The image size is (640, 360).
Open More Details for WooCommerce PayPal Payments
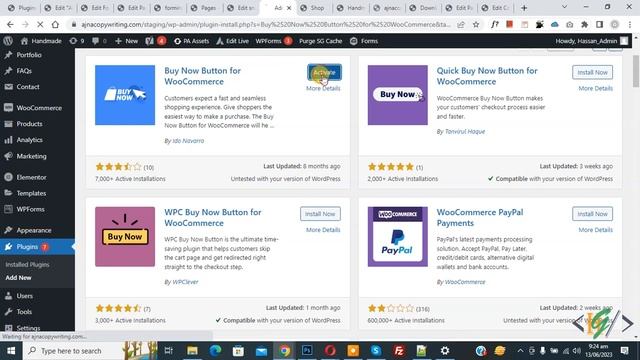[595, 230]
